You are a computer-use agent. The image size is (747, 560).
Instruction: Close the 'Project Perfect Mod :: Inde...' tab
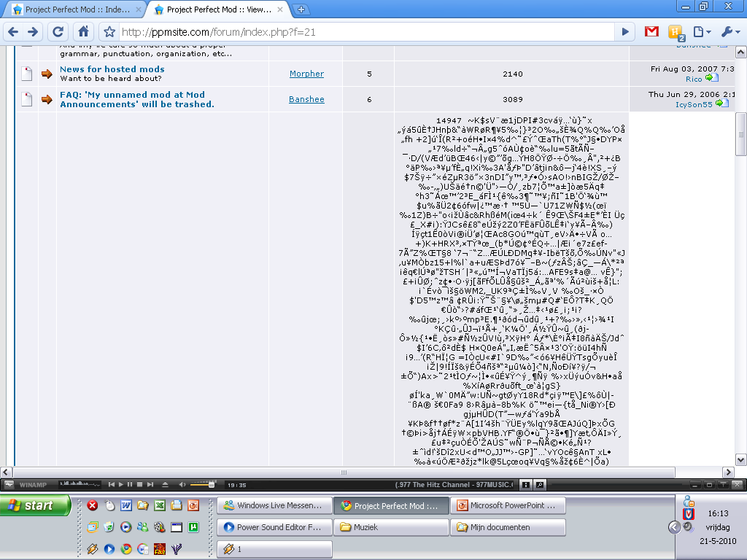point(139,9)
